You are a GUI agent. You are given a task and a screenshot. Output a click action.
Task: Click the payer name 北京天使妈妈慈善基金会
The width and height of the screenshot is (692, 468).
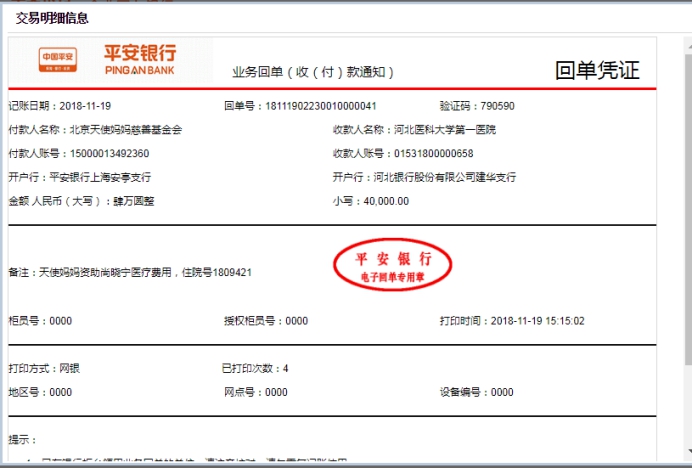pos(126,130)
